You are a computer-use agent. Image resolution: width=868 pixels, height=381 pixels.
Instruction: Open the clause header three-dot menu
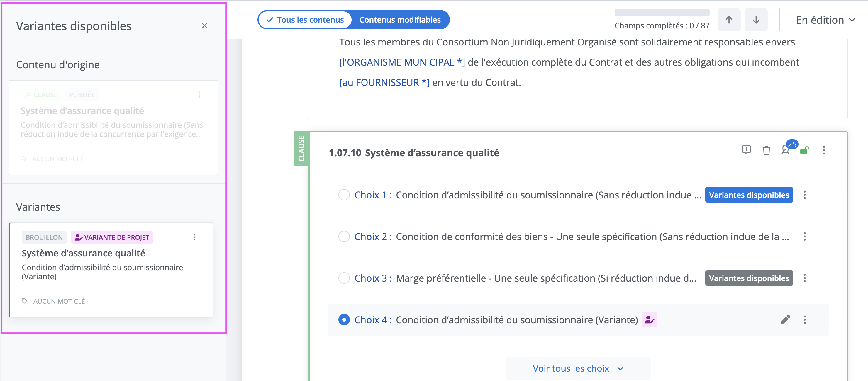pos(824,150)
